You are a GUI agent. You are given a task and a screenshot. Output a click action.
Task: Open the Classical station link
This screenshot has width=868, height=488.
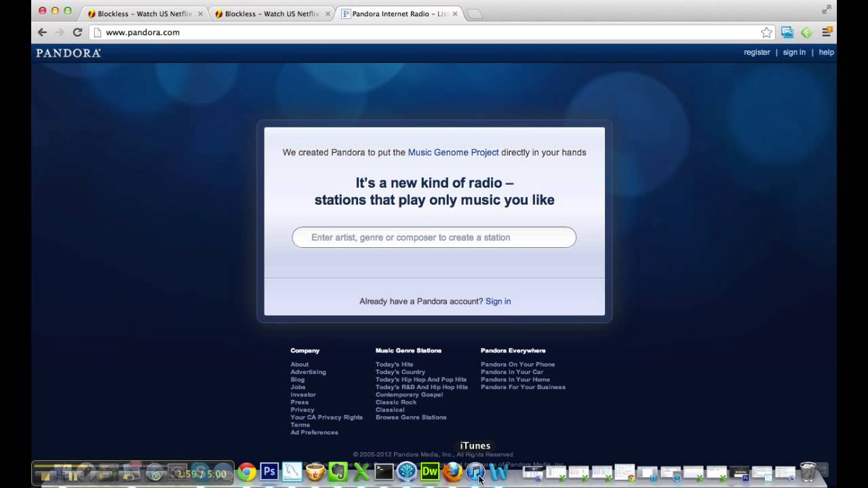(390, 409)
